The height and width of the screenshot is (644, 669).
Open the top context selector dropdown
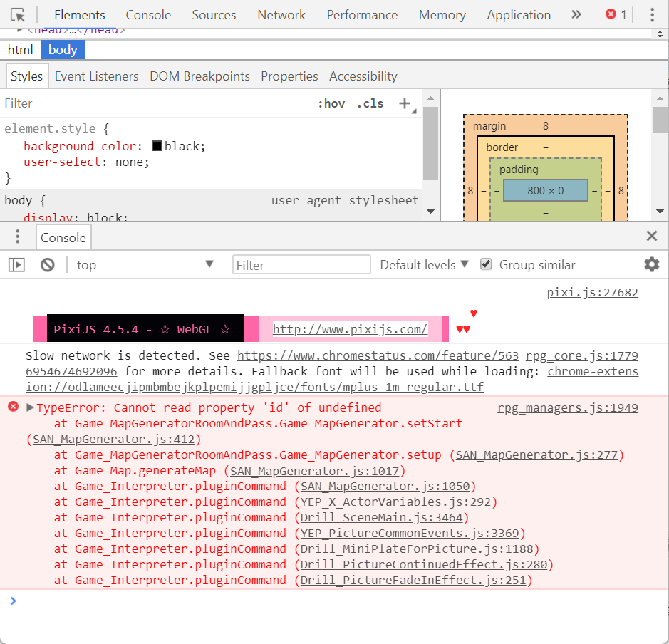point(145,265)
